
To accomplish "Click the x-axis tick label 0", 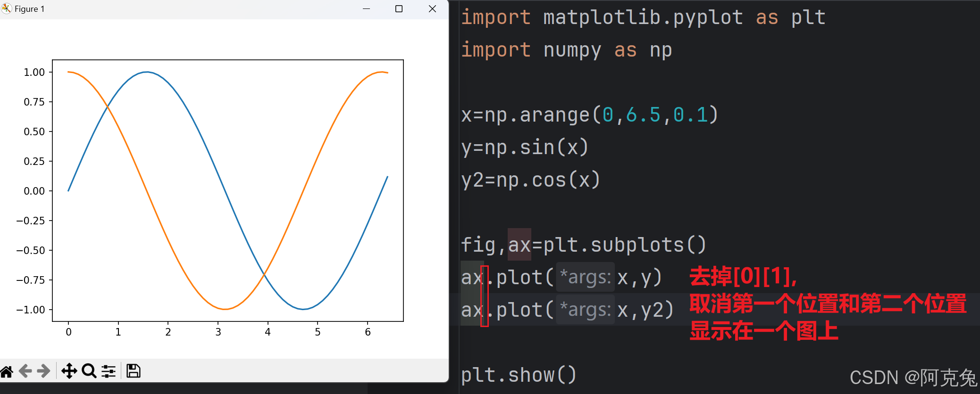I will pos(69,332).
